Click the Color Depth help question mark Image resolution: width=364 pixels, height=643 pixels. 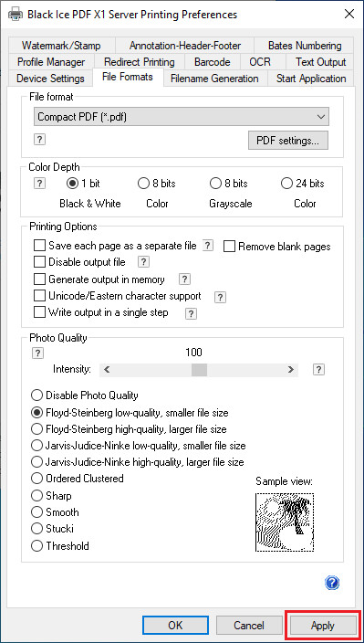pos(39,184)
